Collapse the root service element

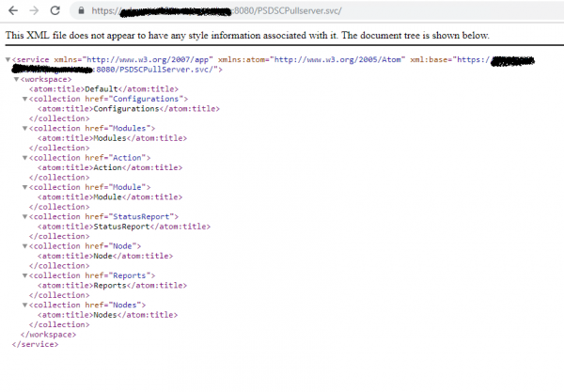pos(8,60)
